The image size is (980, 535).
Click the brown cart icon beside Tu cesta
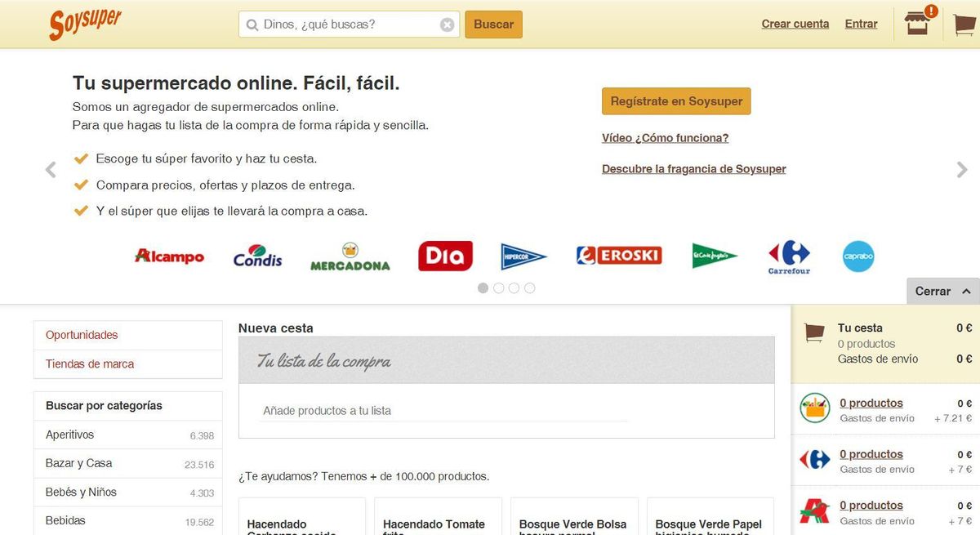click(x=814, y=332)
